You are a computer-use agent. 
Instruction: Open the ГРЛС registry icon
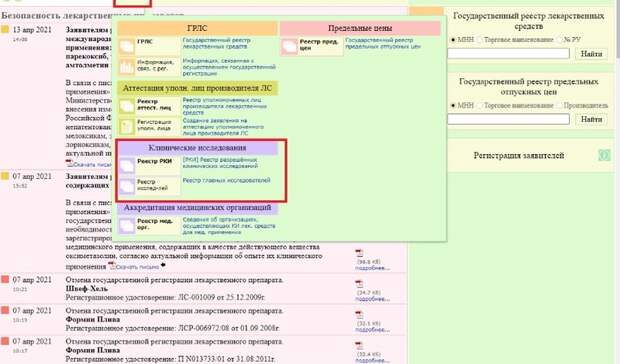(x=127, y=47)
